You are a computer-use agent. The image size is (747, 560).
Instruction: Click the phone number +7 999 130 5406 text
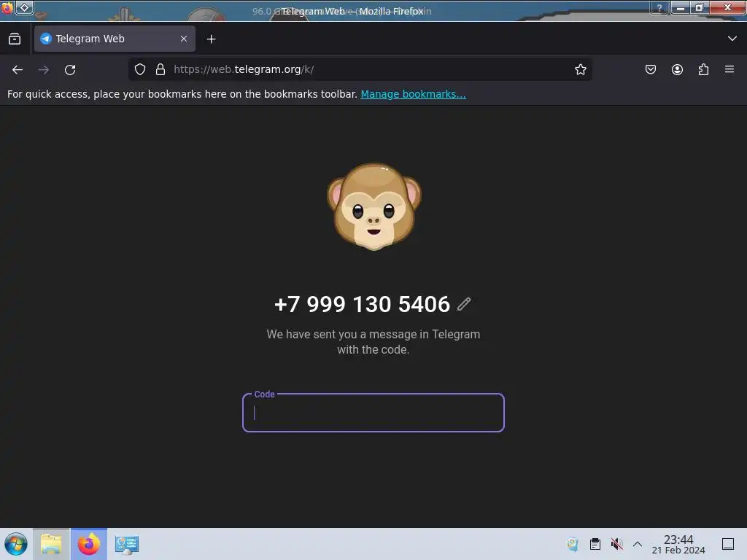[362, 304]
